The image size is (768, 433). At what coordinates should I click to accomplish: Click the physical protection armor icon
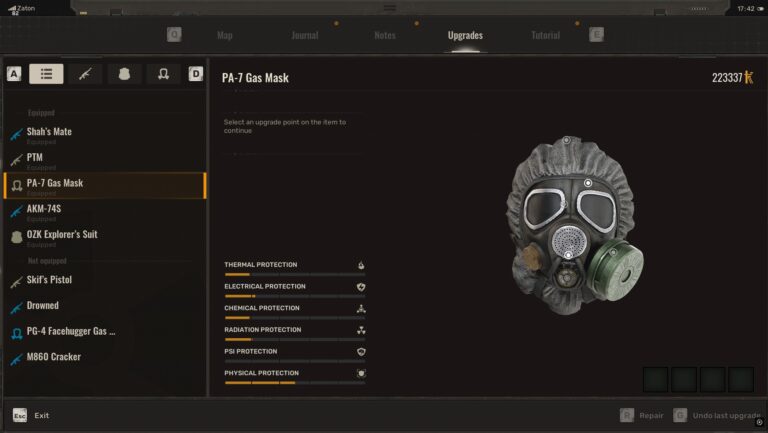(361, 374)
